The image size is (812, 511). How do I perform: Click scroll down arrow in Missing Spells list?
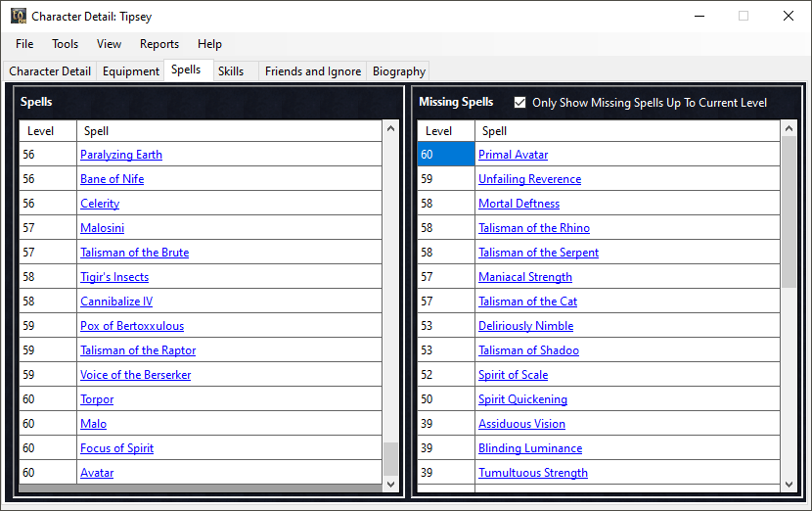789,485
